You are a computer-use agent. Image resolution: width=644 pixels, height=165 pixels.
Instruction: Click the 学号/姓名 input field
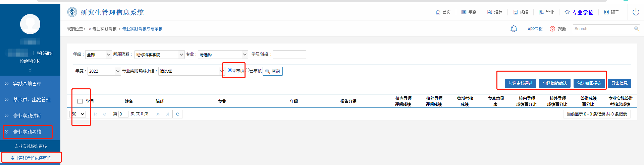[x=289, y=55]
